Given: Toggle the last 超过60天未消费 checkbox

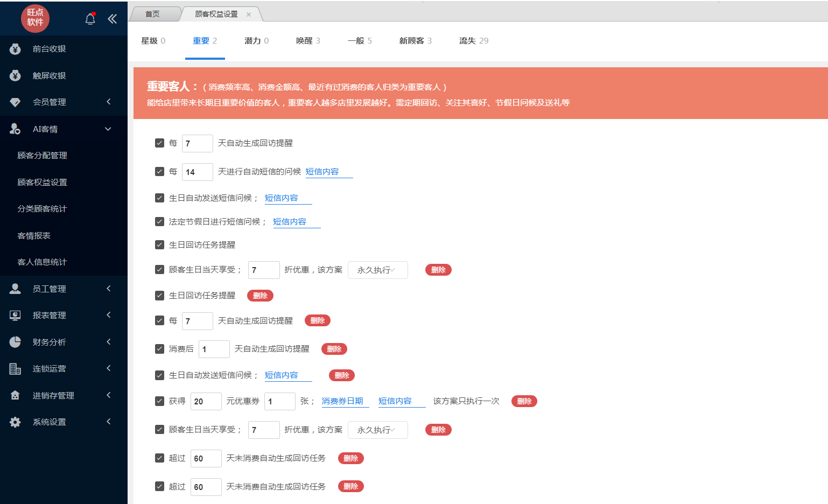Looking at the screenshot, I should [159, 486].
